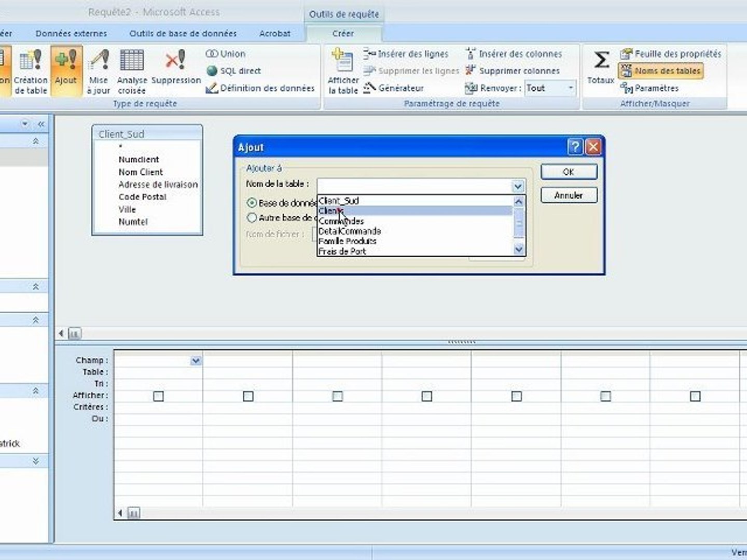The image size is (747, 560).
Task: Choose the Mise à jour query type
Action: [98, 72]
